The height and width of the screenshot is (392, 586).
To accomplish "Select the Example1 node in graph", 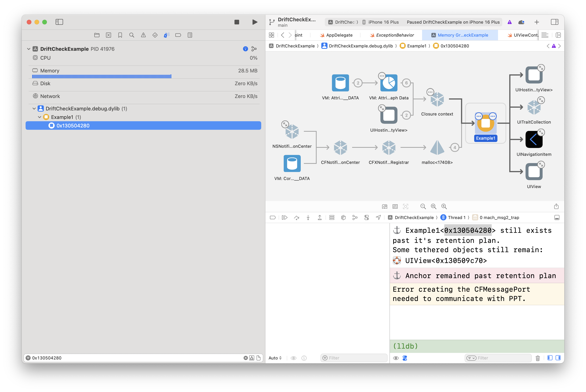I will 485,123.
